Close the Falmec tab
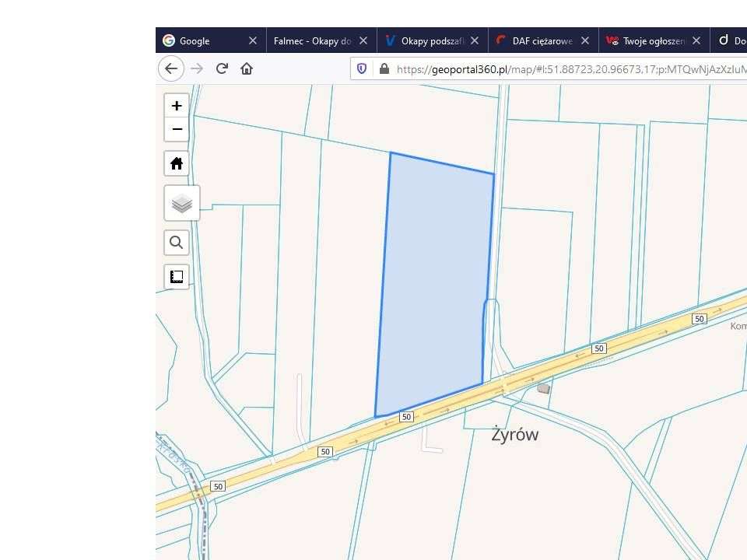747x560 pixels. [363, 41]
